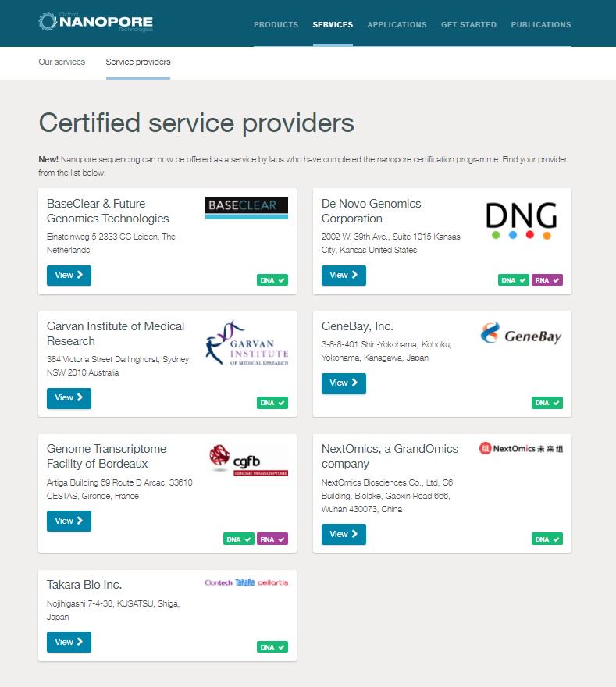Click View button for De Novo Genomics
The width and height of the screenshot is (616, 687).
point(344,275)
